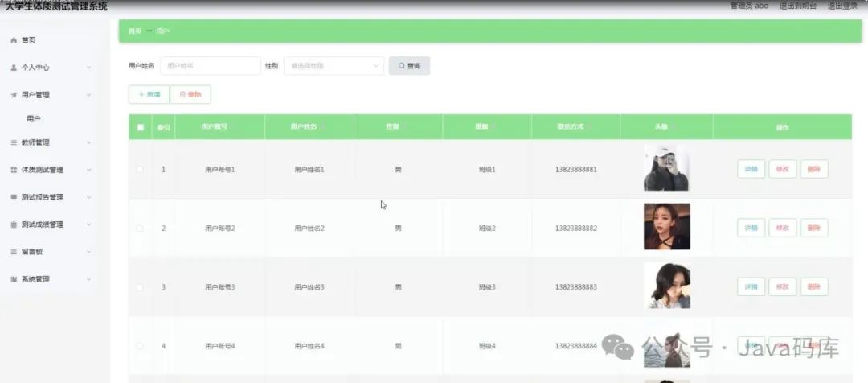Expand the 个人中心 menu chevron

(x=88, y=68)
